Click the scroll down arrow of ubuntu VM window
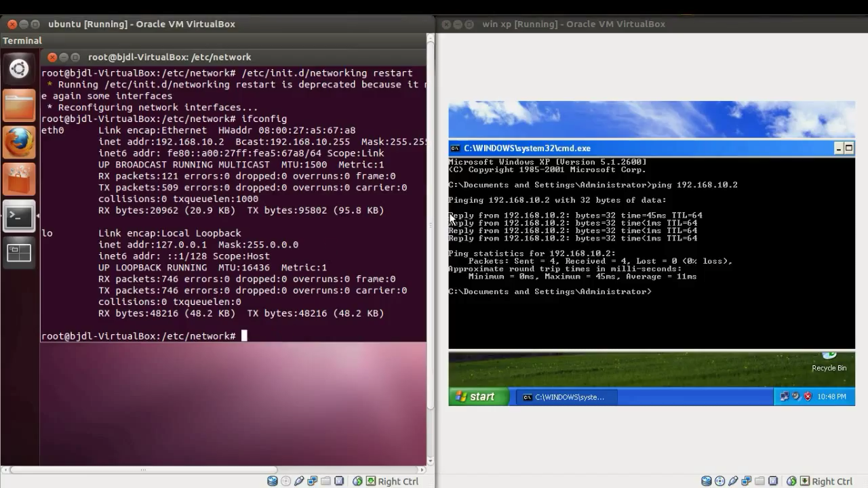The width and height of the screenshot is (868, 488). tap(430, 460)
